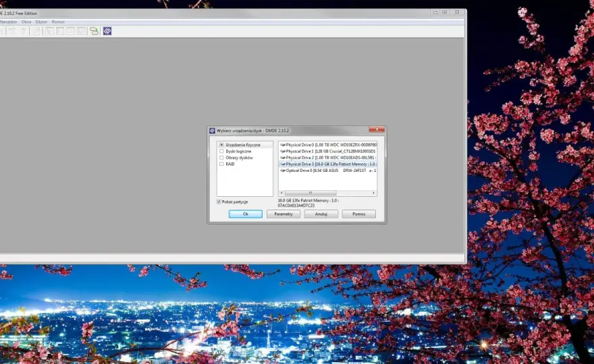Image resolution: width=594 pixels, height=364 pixels.
Task: Cancel with the Anuluj button
Action: 321,214
